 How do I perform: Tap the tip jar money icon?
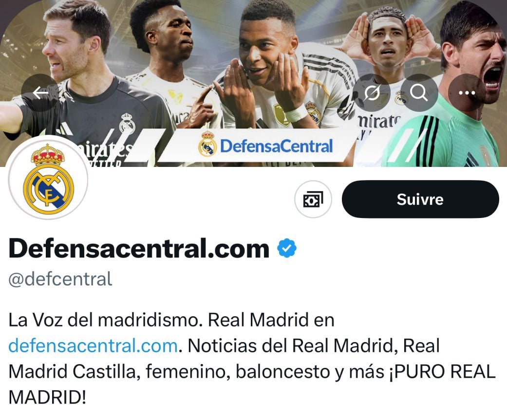coord(313,200)
